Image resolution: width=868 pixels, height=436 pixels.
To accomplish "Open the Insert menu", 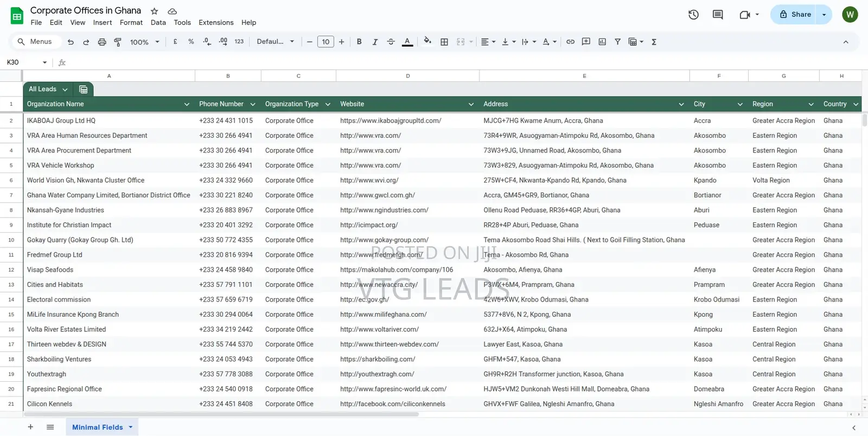I will coord(103,23).
